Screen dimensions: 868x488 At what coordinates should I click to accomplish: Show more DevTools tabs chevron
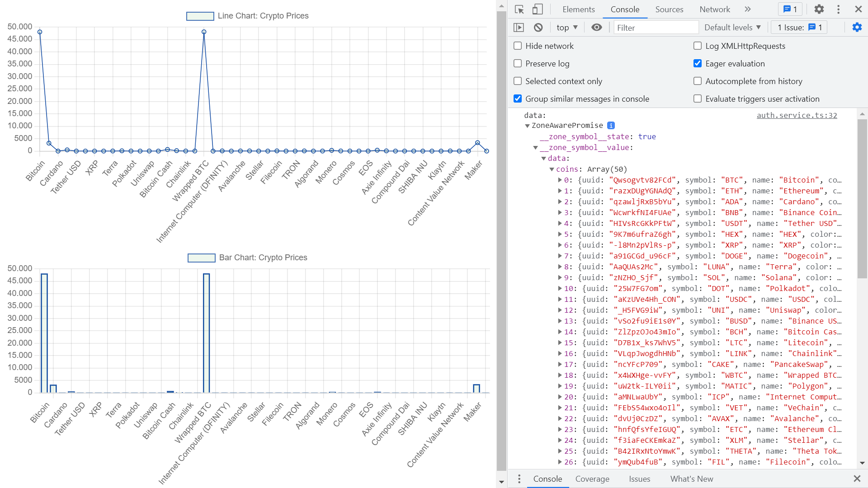point(748,9)
